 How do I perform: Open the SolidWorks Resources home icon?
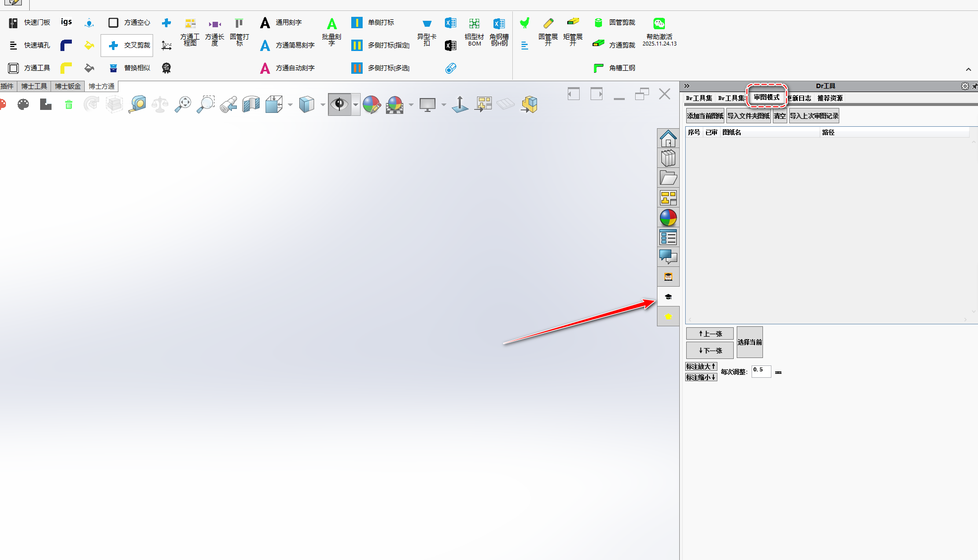tap(668, 139)
